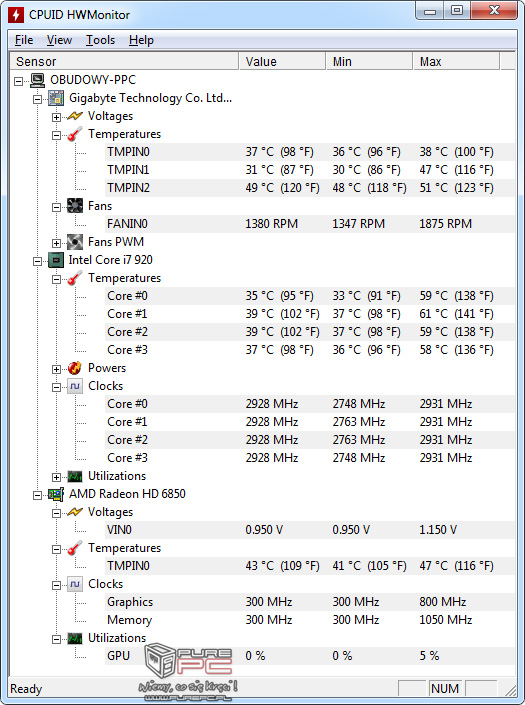Click the Intel Core i7 920 chip icon
This screenshot has height=705, width=525.
(56, 260)
